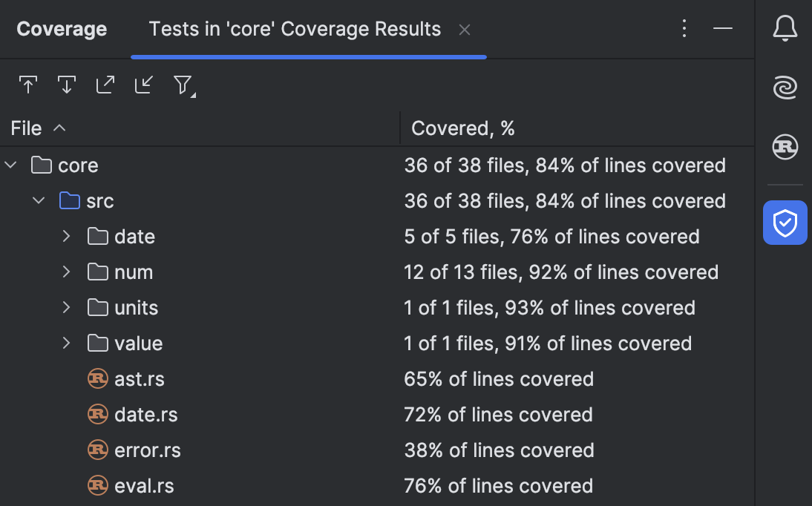Open the AI Assistant sidebar icon
Screen dimensions: 812x506
tap(785, 87)
